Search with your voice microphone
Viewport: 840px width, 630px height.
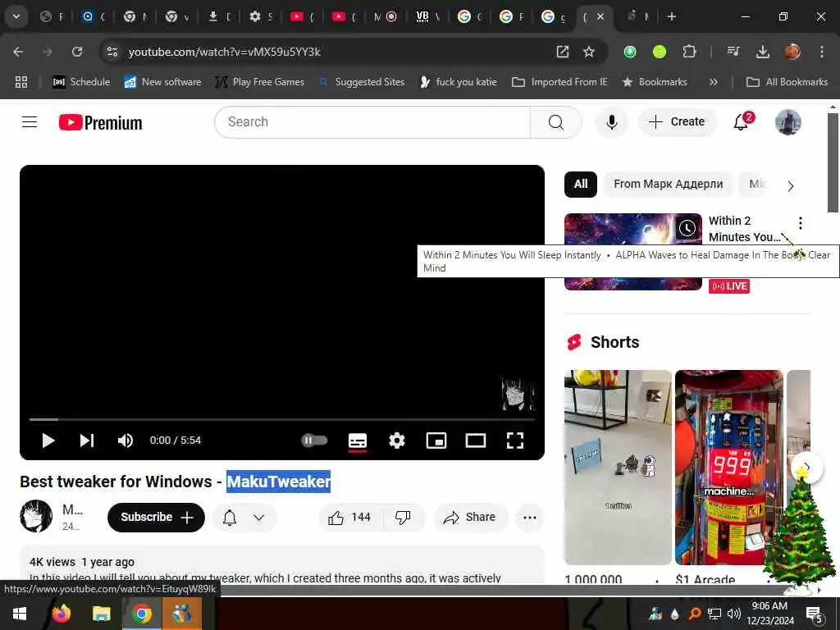click(611, 122)
